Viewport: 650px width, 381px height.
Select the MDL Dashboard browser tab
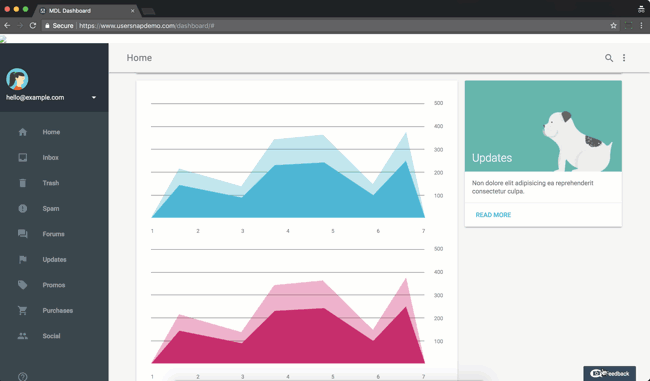tap(87, 11)
